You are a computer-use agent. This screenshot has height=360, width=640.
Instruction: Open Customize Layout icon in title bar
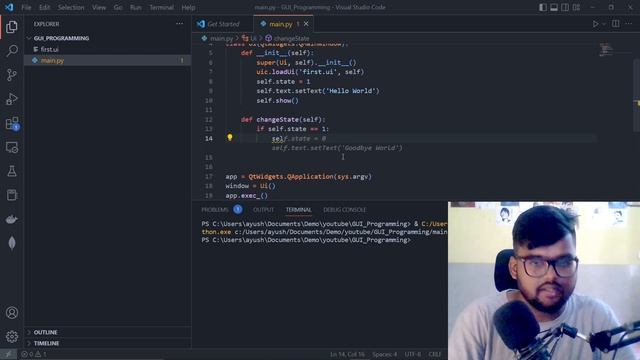(576, 7)
